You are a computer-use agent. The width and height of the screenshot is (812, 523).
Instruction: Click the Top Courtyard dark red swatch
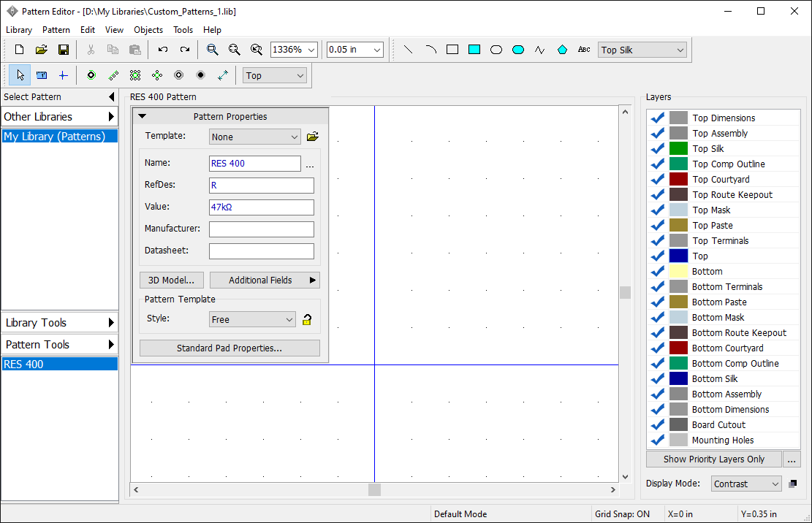[x=678, y=179]
